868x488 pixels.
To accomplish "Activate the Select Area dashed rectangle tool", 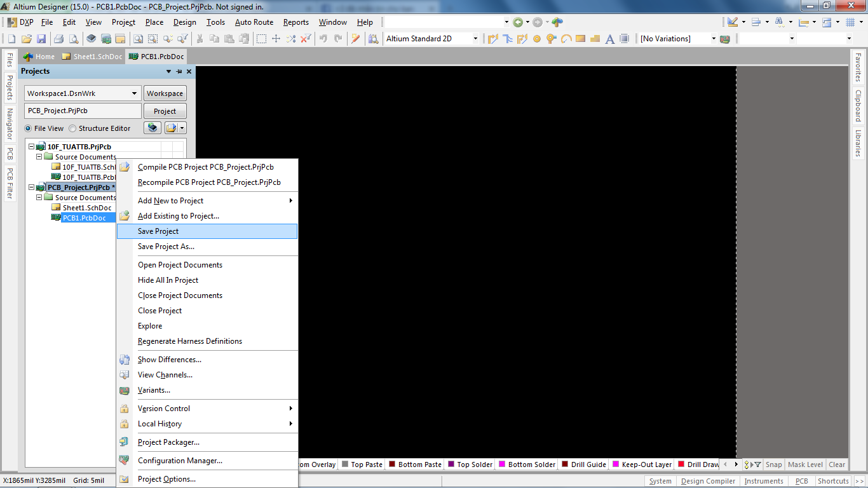I will click(261, 39).
